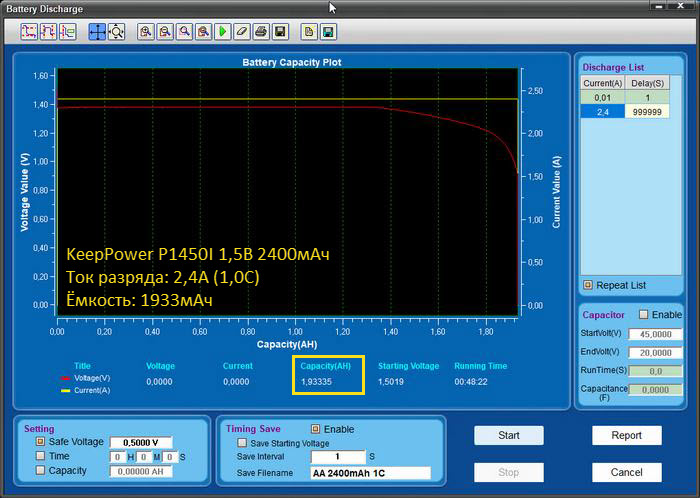Image resolution: width=700 pixels, height=498 pixels.
Task: Click the green play arrow toolbar icon
Action: pyautogui.click(x=222, y=32)
